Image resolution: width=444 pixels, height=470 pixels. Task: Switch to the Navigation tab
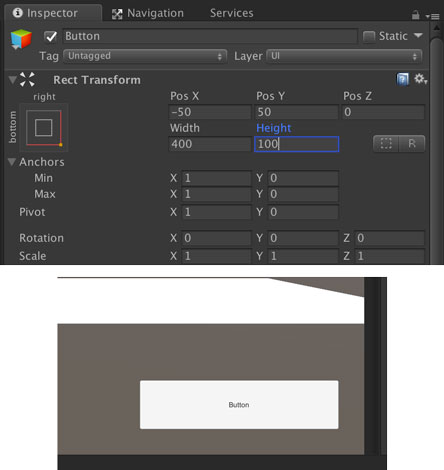point(148,13)
